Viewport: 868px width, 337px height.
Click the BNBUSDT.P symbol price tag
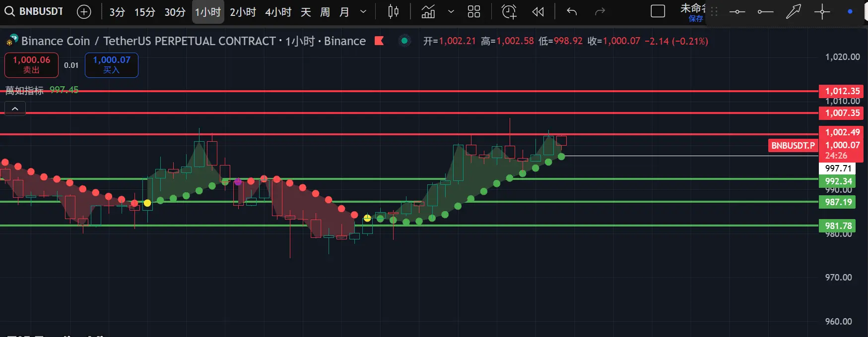pyautogui.click(x=793, y=145)
